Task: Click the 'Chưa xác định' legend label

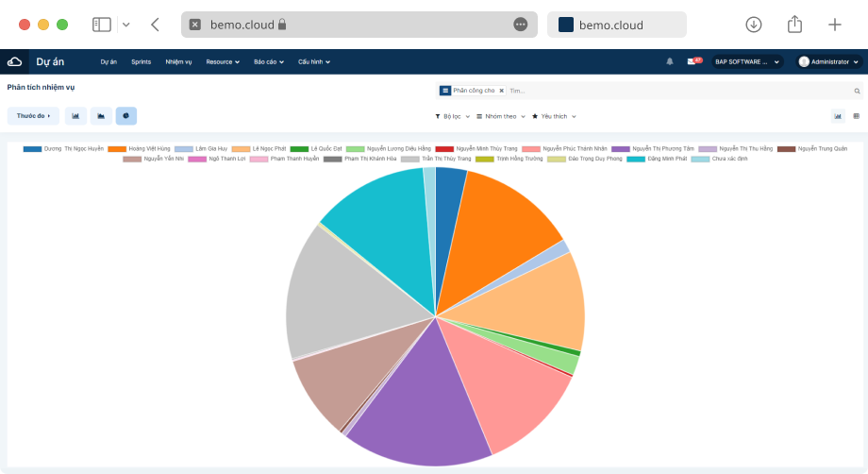Action: (729, 159)
